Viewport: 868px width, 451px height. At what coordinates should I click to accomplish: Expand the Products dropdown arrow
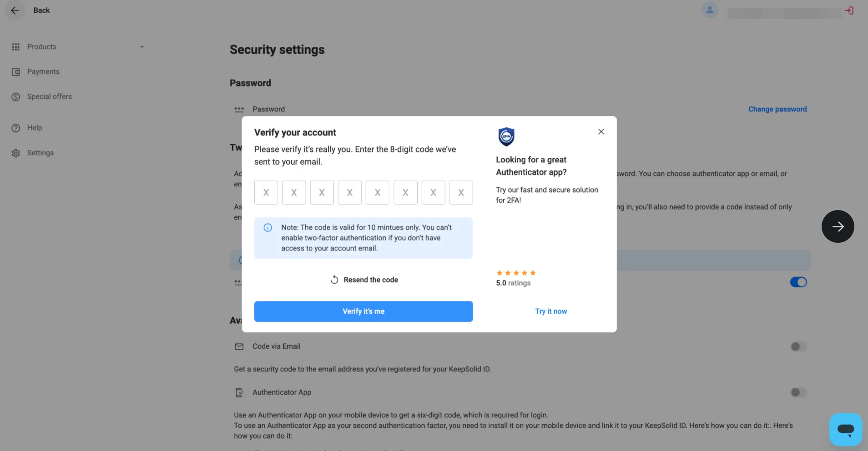coord(142,47)
